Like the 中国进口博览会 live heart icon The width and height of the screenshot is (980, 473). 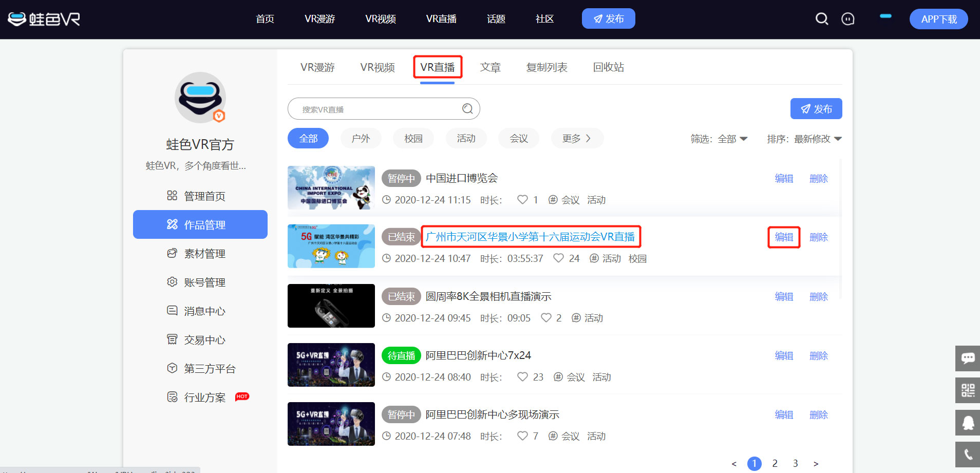[x=522, y=200]
